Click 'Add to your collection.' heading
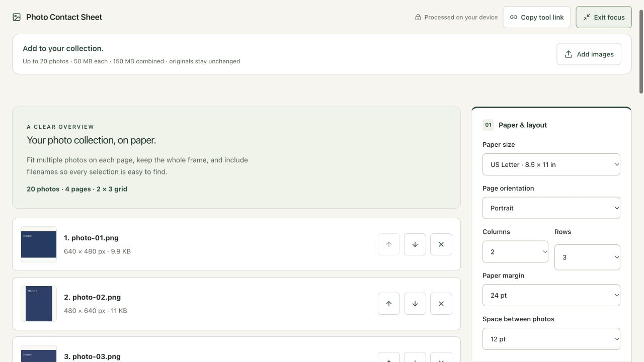The height and width of the screenshot is (362, 644). (x=63, y=49)
